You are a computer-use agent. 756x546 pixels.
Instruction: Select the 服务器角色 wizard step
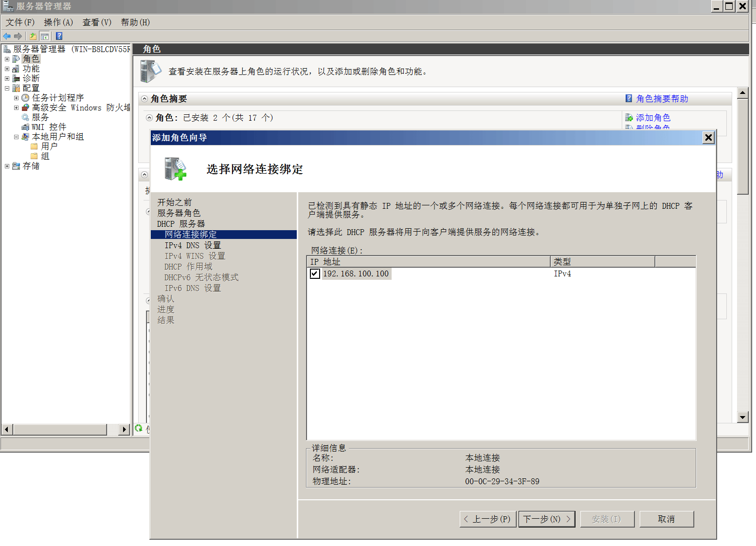click(x=179, y=213)
